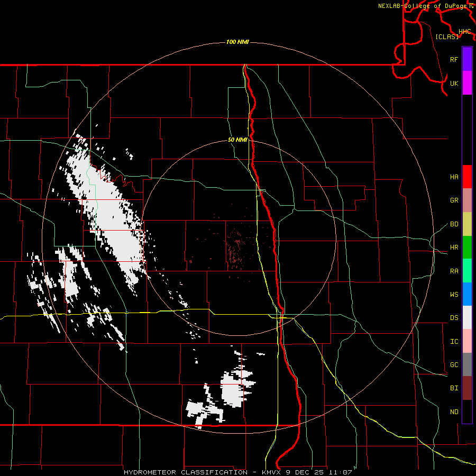476x476 pixels.
Task: Click the DS white legend swatch
Action: [467, 317]
